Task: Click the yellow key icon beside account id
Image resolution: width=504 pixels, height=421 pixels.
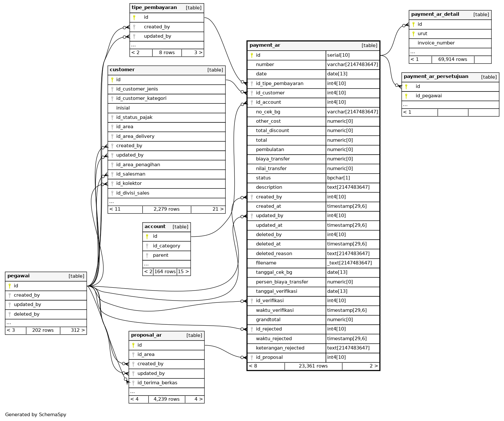Action: pyautogui.click(x=147, y=236)
